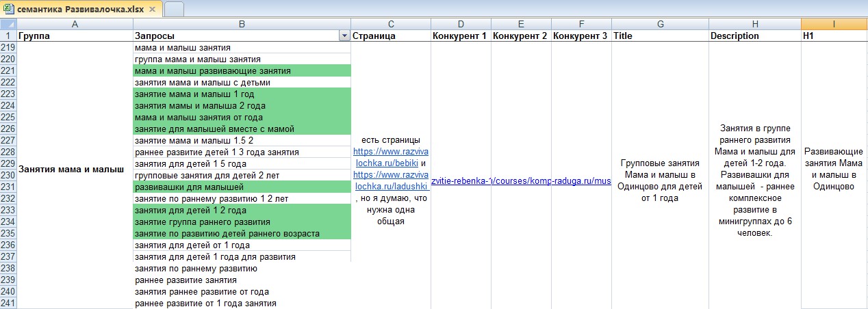Click the Группа header cell
This screenshot has height=309, width=868.
(x=75, y=36)
